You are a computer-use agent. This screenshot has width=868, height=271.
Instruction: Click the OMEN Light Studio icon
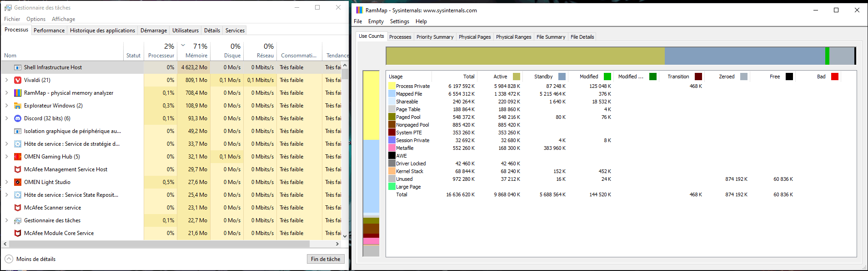(x=18, y=182)
